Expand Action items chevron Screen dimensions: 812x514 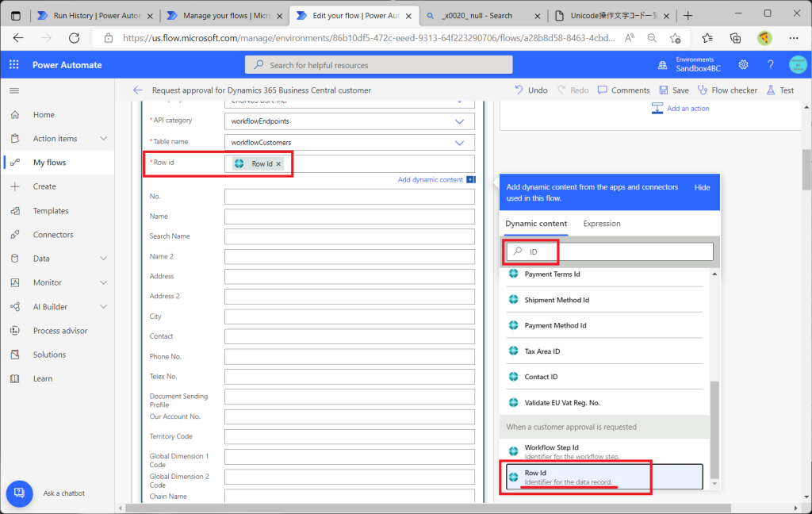(104, 138)
